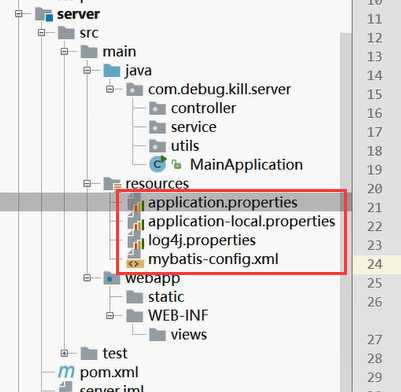Collapse the WEB-INF folder node

click(x=110, y=315)
